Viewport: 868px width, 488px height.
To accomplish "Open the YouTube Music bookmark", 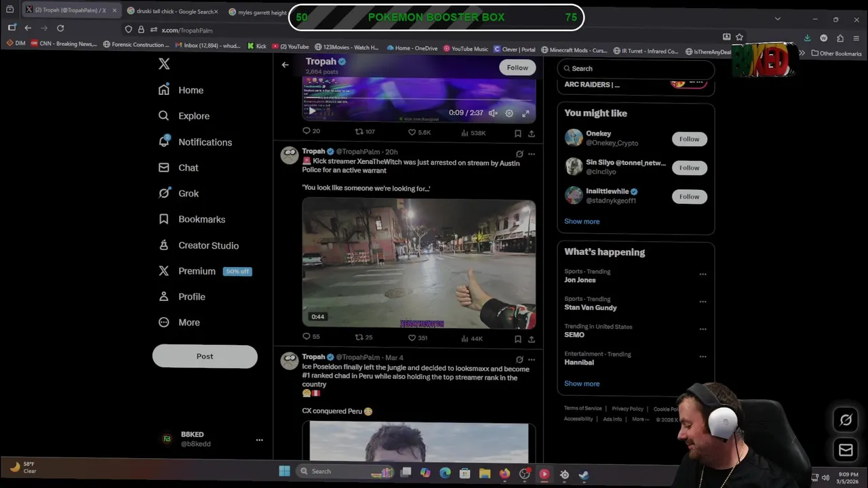I will click(465, 49).
